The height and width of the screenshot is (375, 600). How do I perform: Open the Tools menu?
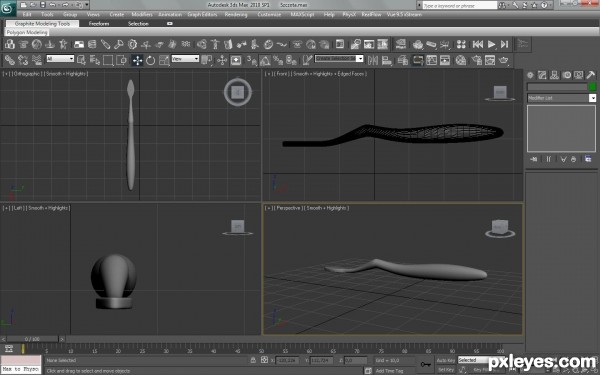click(x=47, y=14)
